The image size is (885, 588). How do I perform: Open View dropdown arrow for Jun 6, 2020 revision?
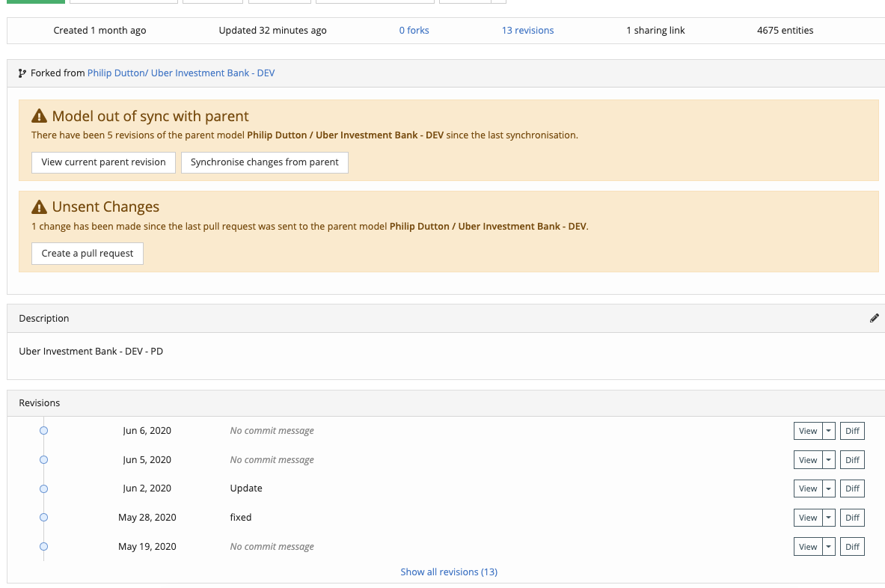click(x=829, y=431)
